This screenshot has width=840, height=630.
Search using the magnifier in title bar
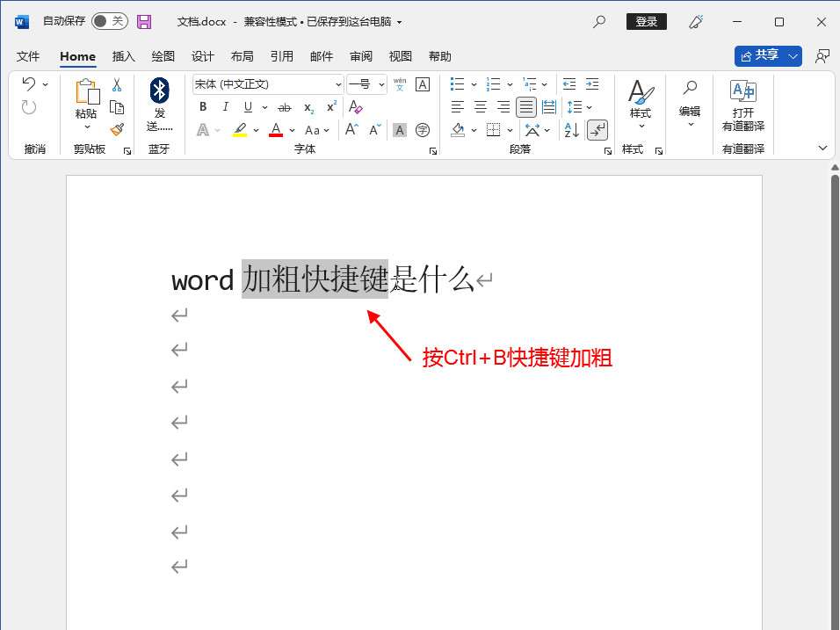click(x=599, y=22)
